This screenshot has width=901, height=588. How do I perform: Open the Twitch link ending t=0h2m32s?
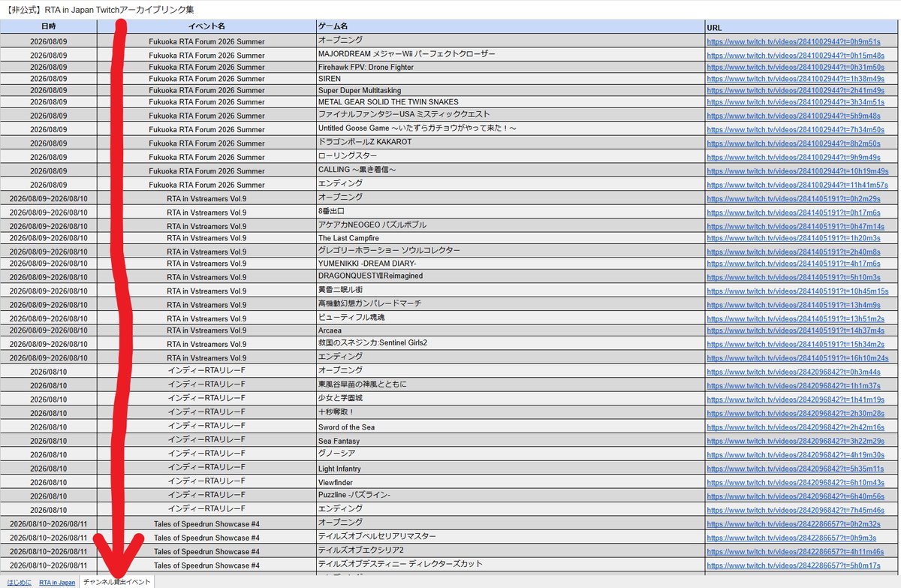point(794,524)
